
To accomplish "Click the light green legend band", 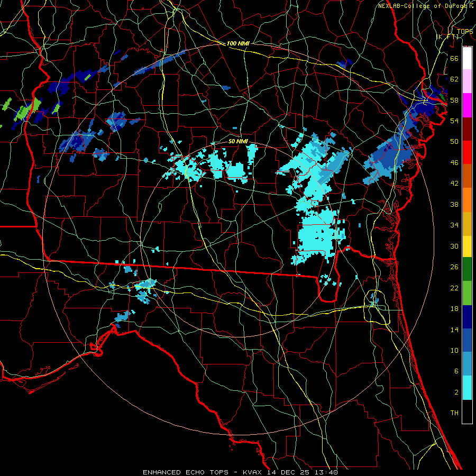I will click(467, 293).
